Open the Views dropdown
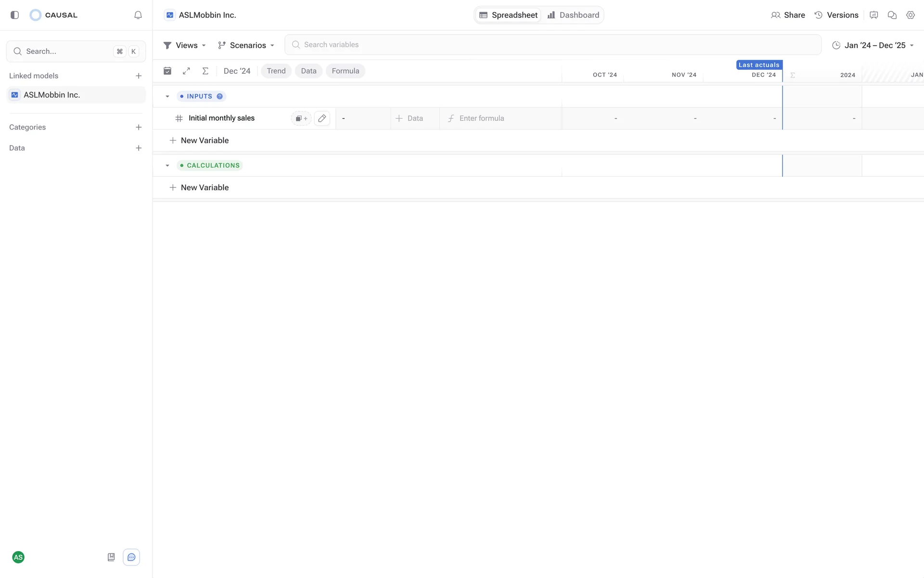This screenshot has width=924, height=578. [x=185, y=45]
